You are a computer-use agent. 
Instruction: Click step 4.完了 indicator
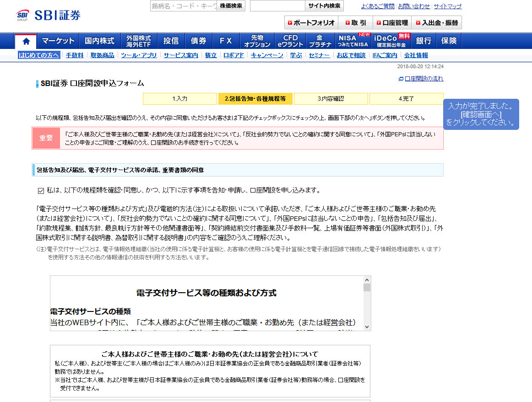click(406, 99)
